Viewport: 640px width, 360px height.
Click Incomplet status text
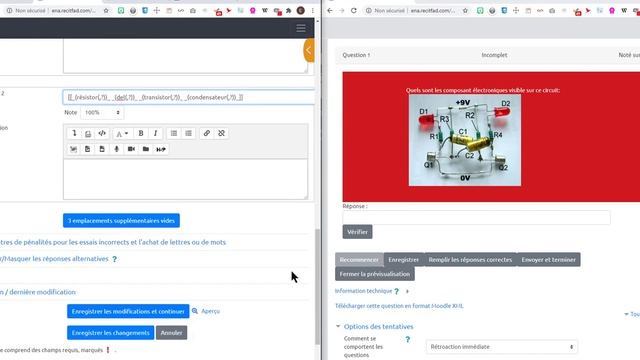pos(494,55)
